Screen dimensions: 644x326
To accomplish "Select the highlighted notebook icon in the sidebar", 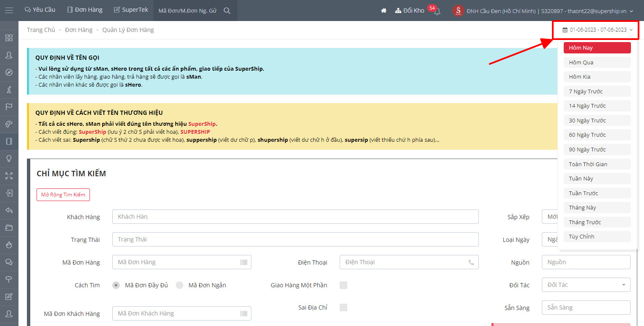I will 9,141.
